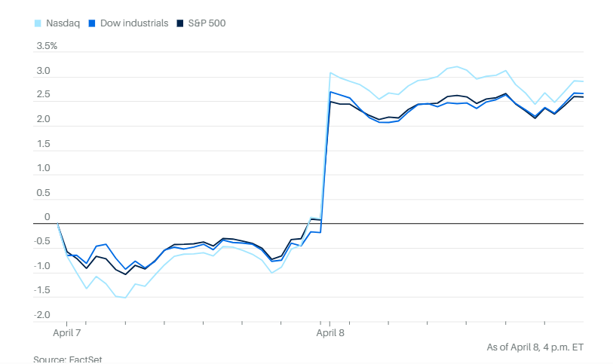Click the 3.0 y-axis label

point(43,71)
